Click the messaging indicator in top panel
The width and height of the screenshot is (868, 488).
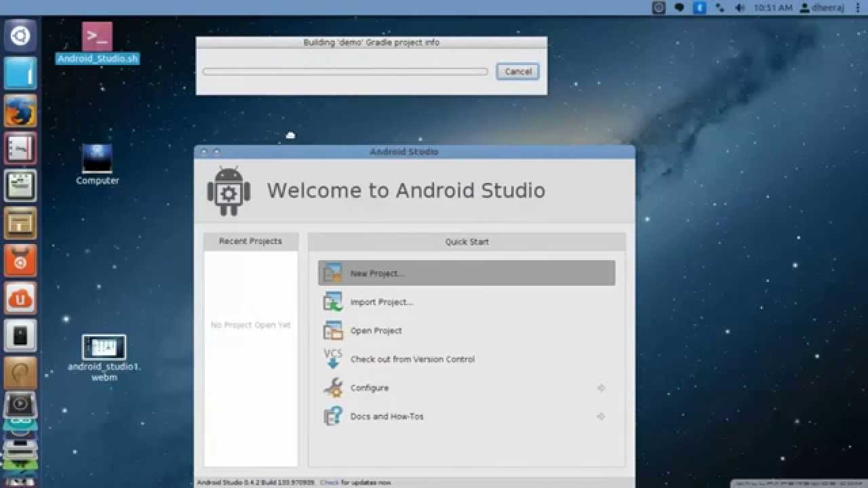679,7
